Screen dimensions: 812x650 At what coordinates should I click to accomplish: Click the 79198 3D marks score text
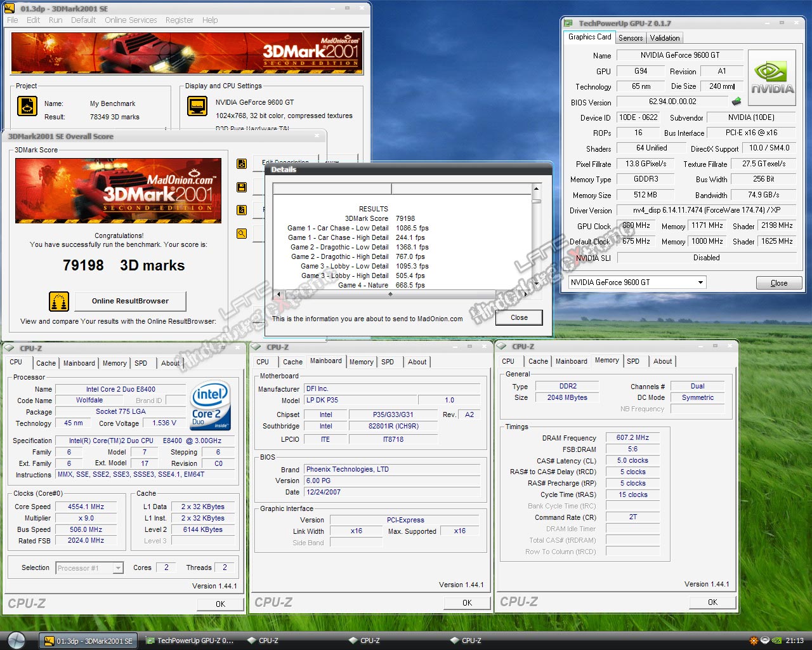[x=124, y=265]
